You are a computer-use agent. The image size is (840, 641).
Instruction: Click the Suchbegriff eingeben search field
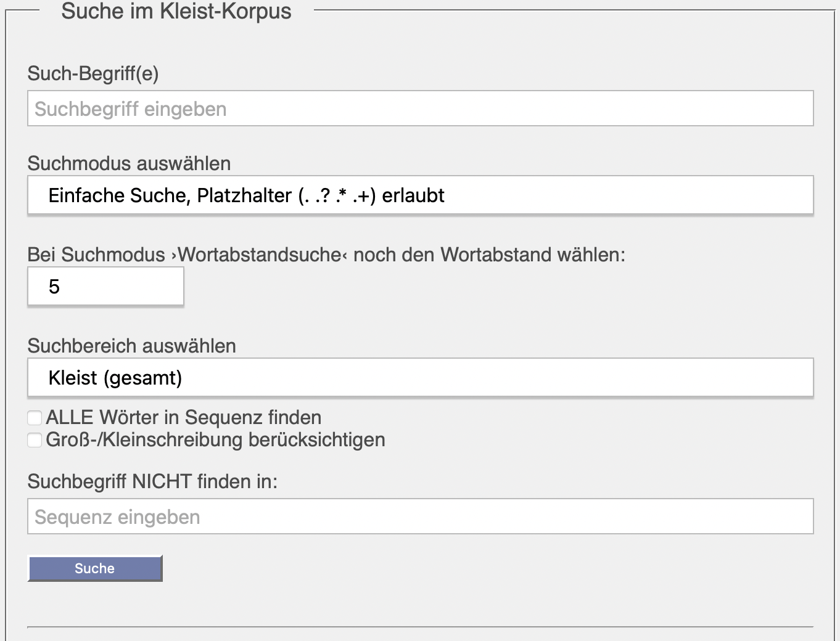(420, 109)
